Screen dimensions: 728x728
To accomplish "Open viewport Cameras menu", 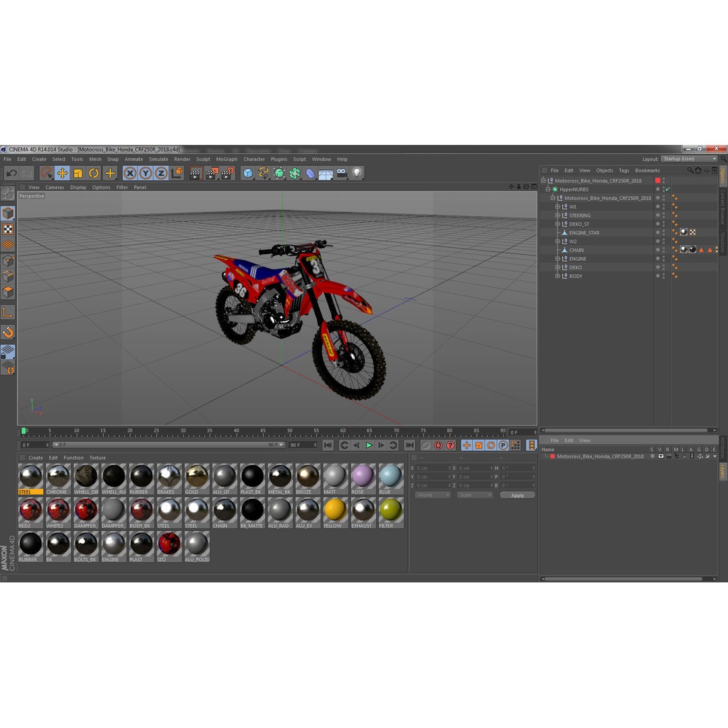I will [x=55, y=187].
